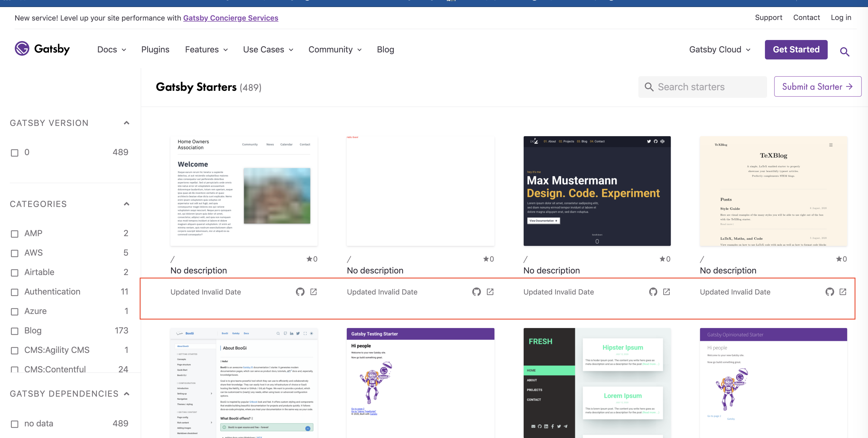This screenshot has height=438, width=868.
Task: Collapse the Categories section
Action: click(126, 204)
